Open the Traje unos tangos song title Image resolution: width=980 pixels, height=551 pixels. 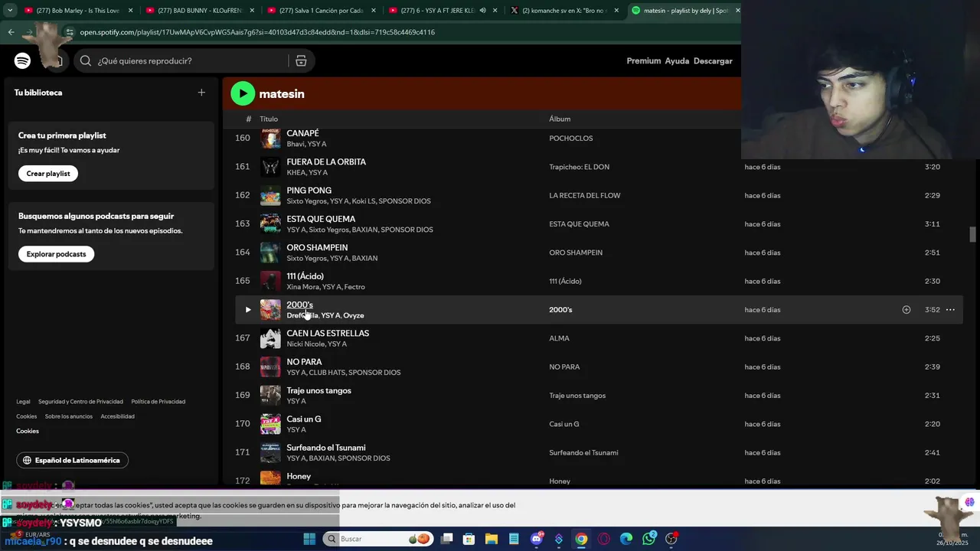coord(318,390)
